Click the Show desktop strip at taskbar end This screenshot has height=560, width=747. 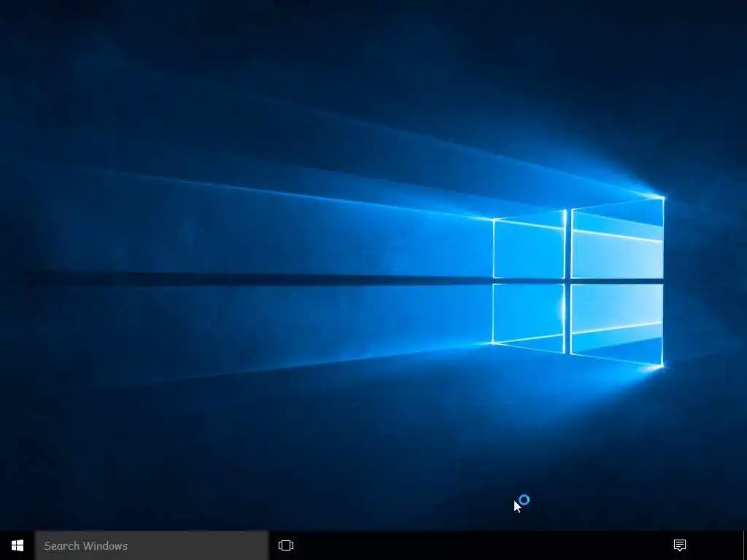[745, 545]
